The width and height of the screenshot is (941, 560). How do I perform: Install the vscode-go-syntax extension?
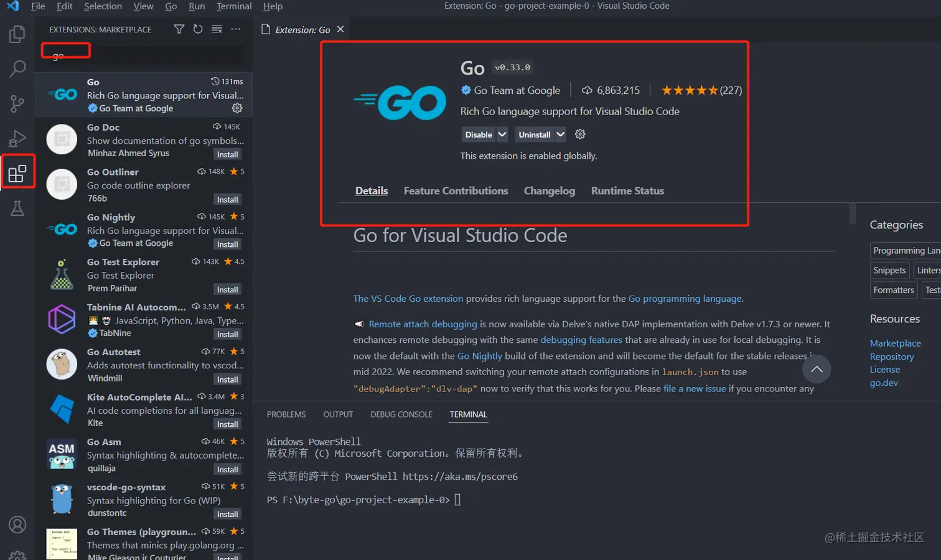227,515
